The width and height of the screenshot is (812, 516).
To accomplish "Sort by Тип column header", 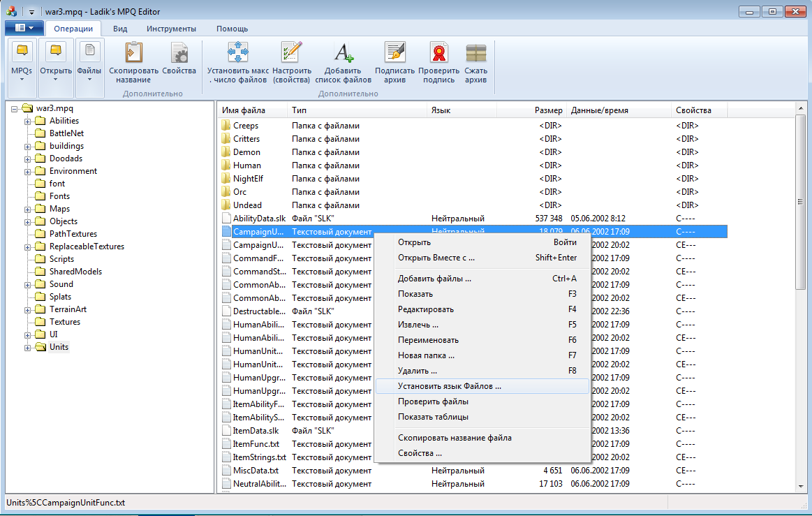I will [357, 110].
